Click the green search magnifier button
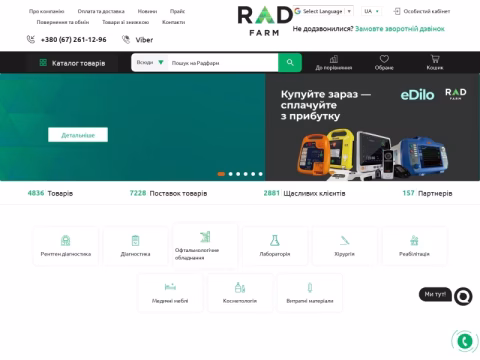This screenshot has height=360, width=480. [290, 62]
